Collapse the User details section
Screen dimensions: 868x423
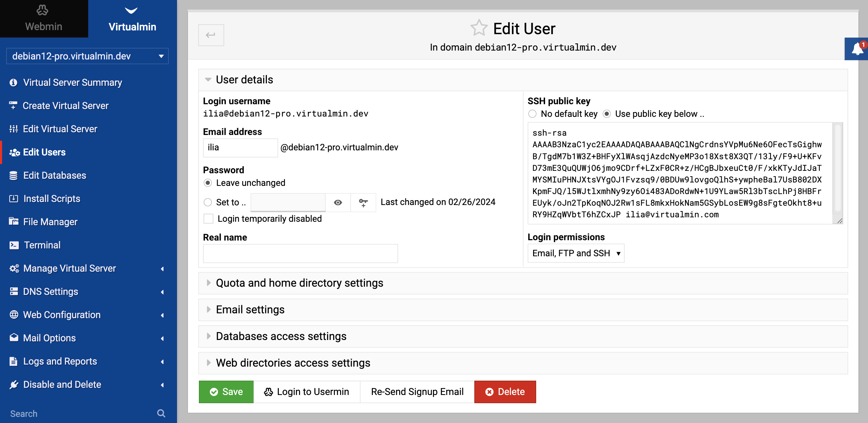click(x=208, y=80)
